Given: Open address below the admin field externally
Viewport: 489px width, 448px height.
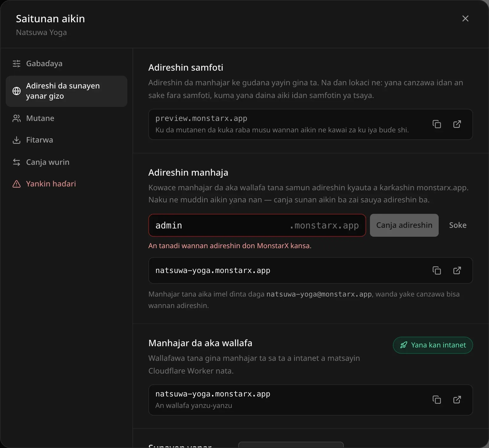Looking at the screenshot, I should 457,270.
